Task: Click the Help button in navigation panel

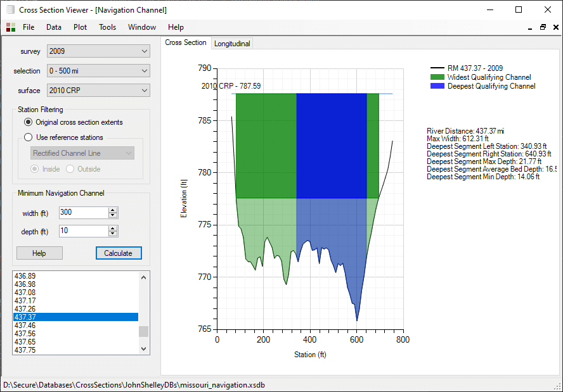Action: tap(39, 253)
